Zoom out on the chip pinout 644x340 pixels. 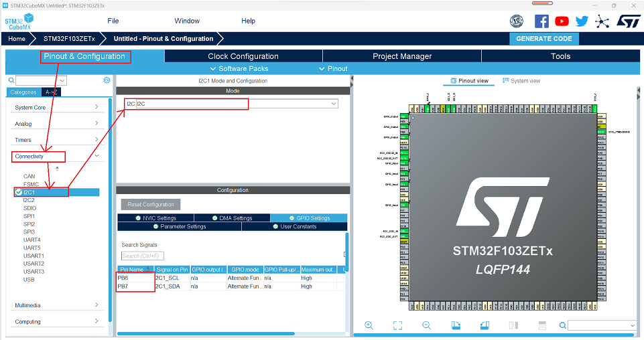coord(426,326)
